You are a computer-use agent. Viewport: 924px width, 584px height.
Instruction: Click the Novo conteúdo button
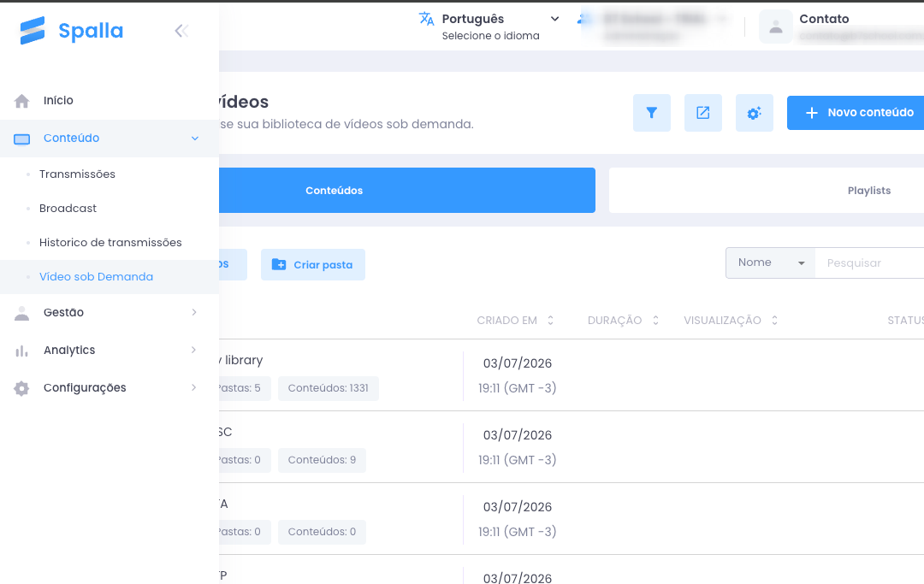click(856, 113)
